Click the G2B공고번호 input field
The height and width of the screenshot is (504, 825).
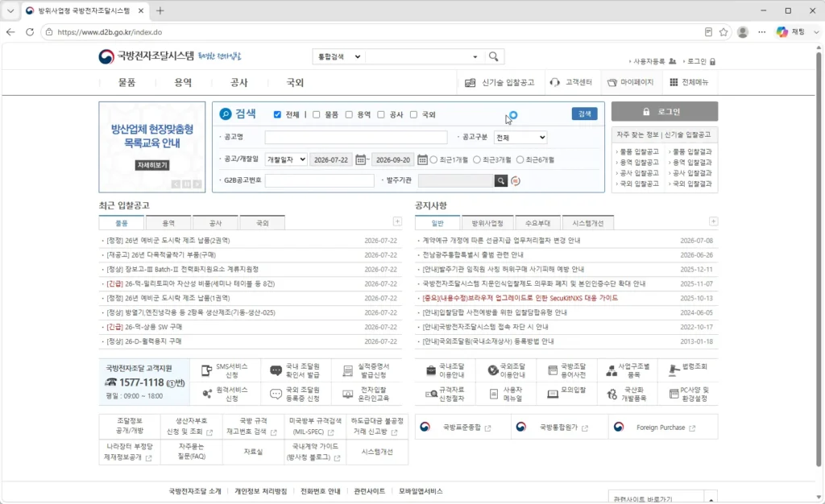(319, 180)
